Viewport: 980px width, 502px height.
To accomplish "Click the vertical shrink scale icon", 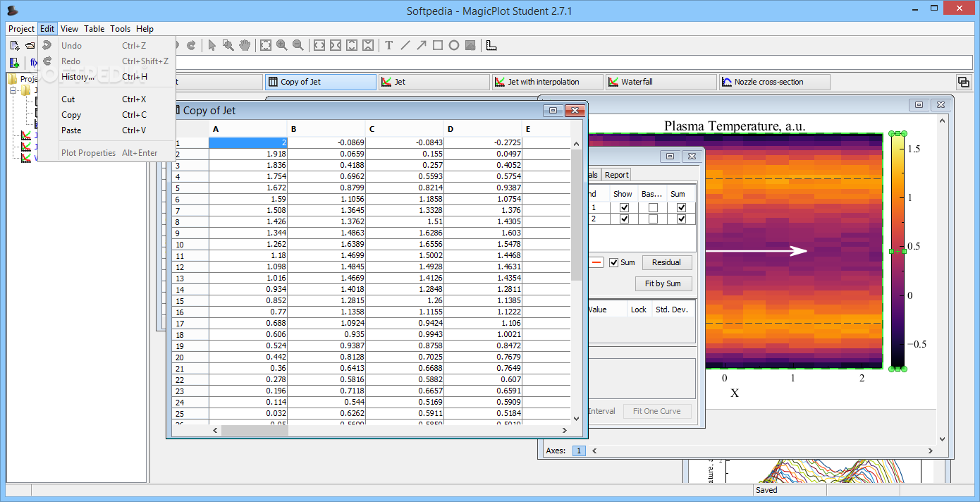I will click(x=367, y=45).
